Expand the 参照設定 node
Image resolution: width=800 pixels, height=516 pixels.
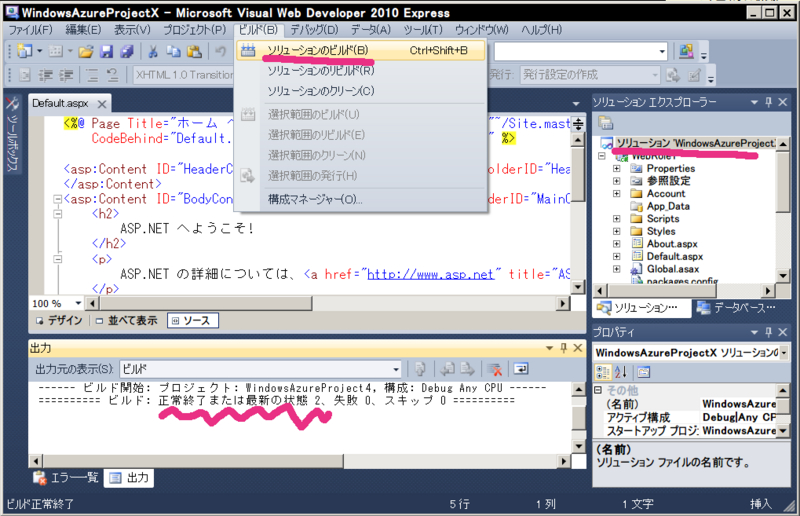[617, 181]
